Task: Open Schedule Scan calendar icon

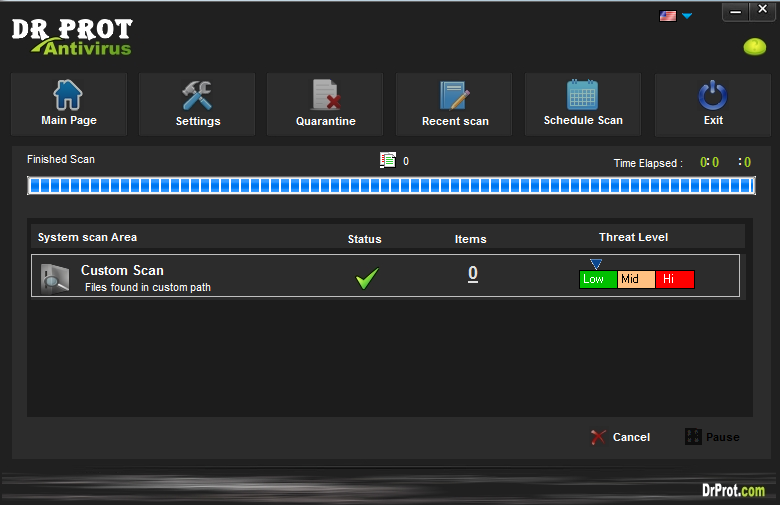Action: 583,95
